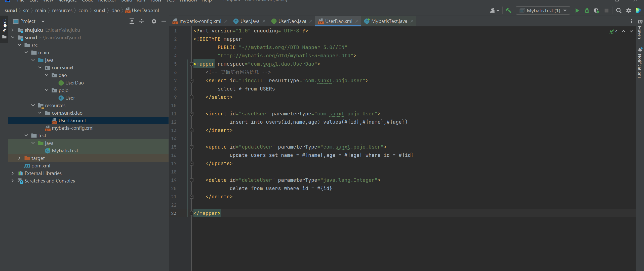Open MybatisTest (1) run configuration dropdown
This screenshot has height=271, width=644.
543,11
